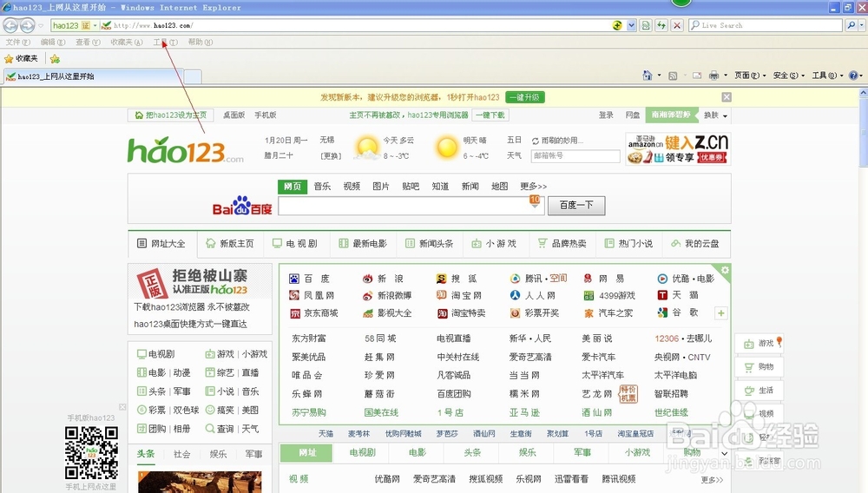This screenshot has height=493, width=868.
Task: Open the Home button dropdown arrow
Action: (659, 76)
